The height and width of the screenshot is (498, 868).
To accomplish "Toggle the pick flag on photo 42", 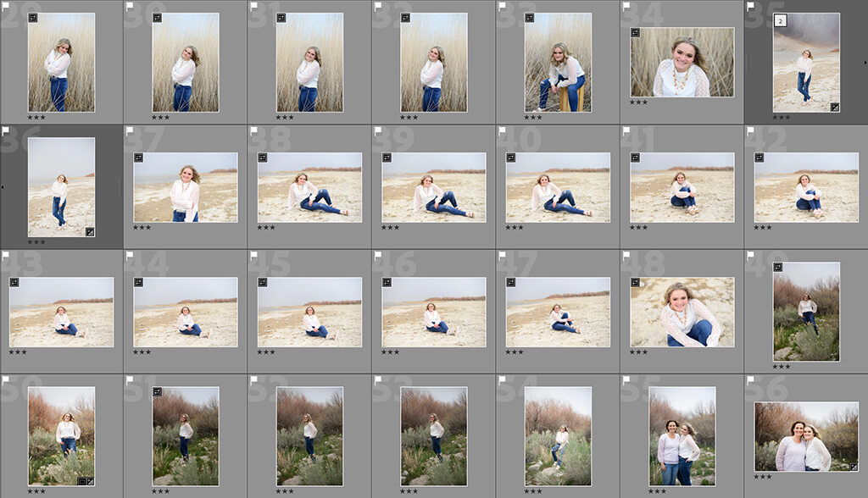I will (751, 131).
